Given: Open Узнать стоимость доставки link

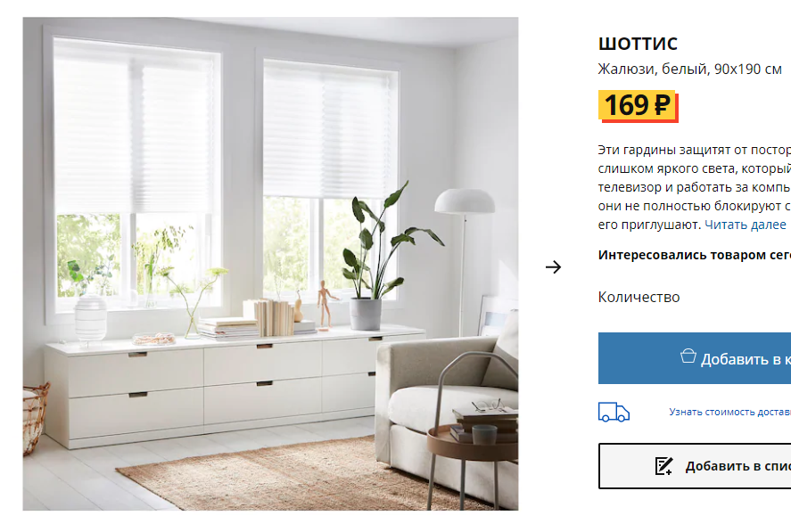Looking at the screenshot, I should point(729,412).
